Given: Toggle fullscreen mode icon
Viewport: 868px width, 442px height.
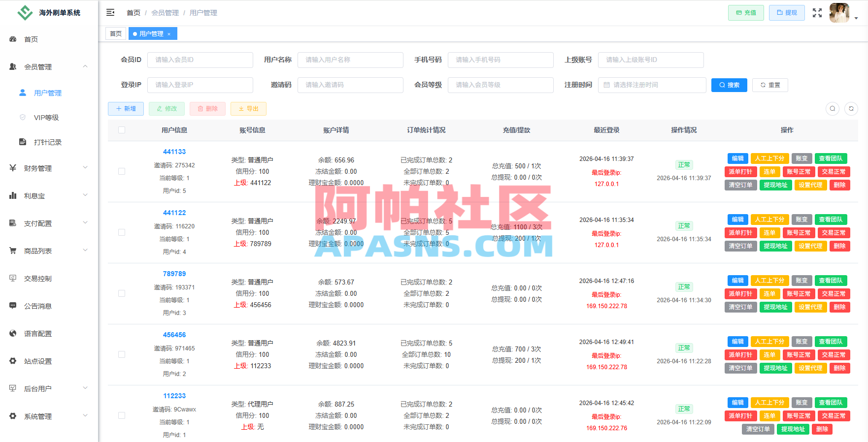Looking at the screenshot, I should point(817,13).
